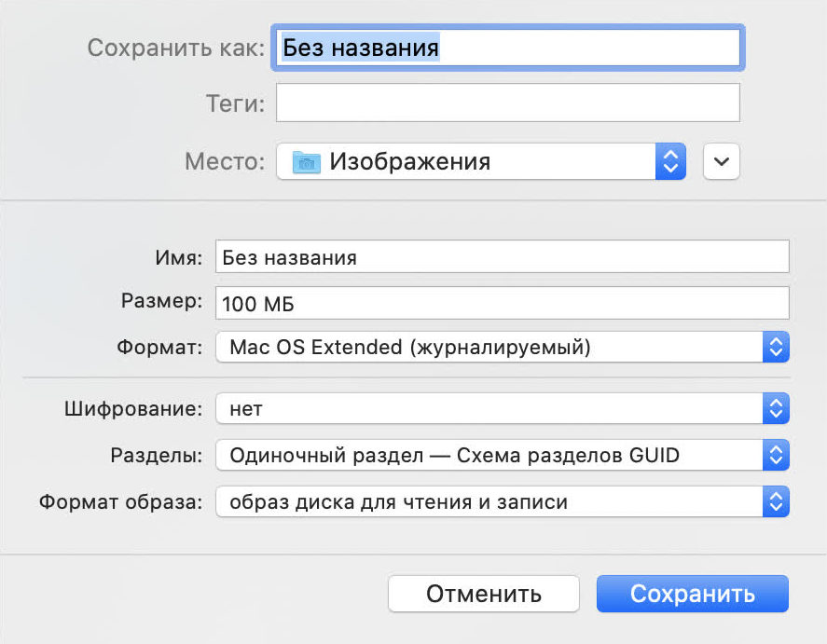827x644 pixels.
Task: Click the "Сохранить как:" label
Action: [176, 48]
